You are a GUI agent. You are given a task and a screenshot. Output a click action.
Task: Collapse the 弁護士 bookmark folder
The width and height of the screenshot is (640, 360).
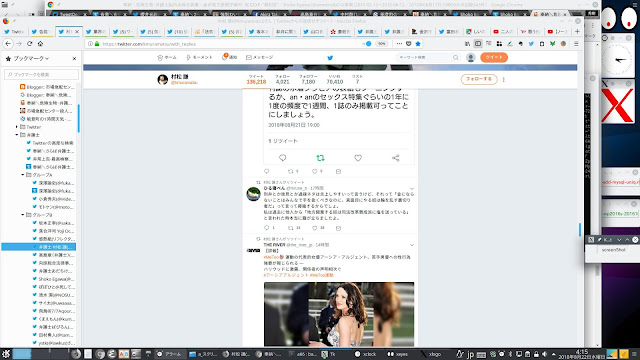click(17, 135)
